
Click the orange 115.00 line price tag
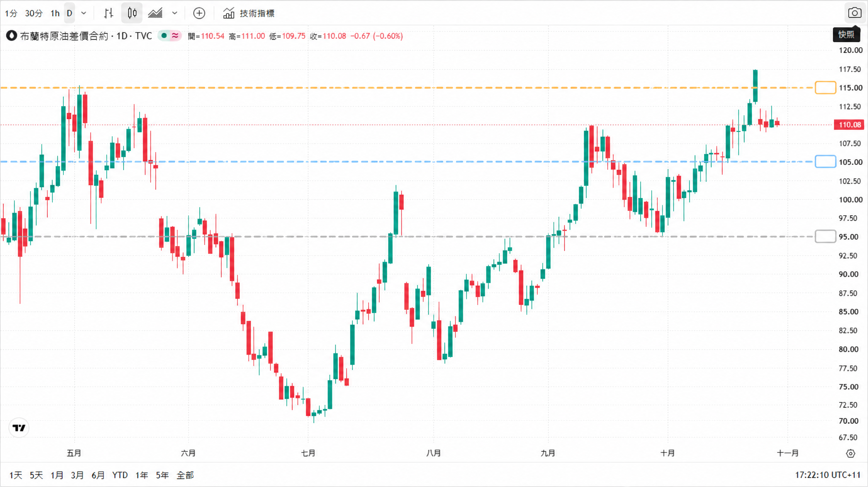(x=825, y=88)
